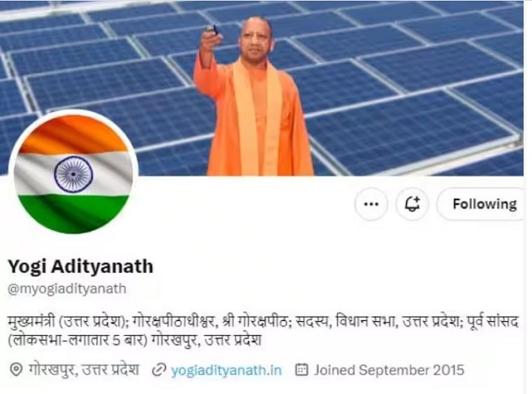Open the yogiadityanath.in website link
Screen dimensions: 532x394
pyautogui.click(x=226, y=370)
